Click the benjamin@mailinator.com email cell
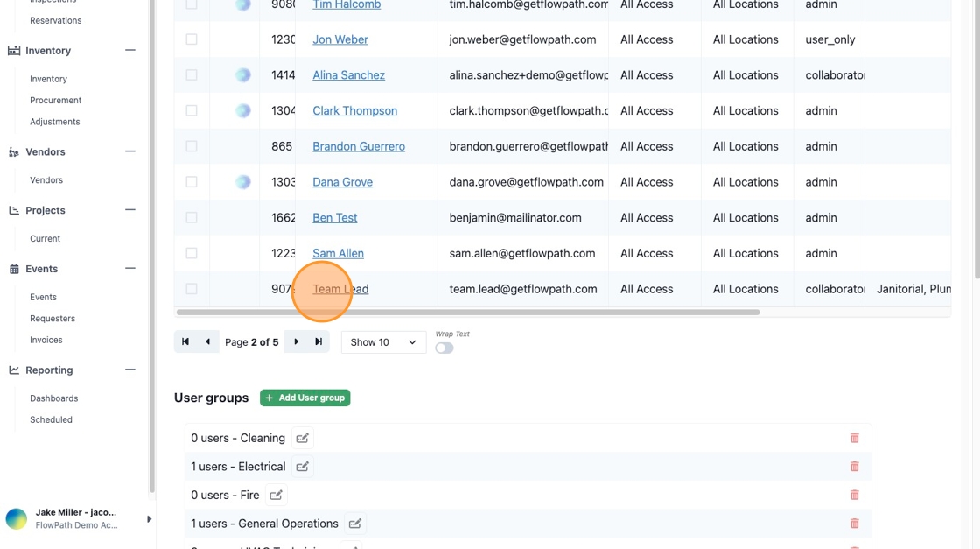 pyautogui.click(x=523, y=218)
